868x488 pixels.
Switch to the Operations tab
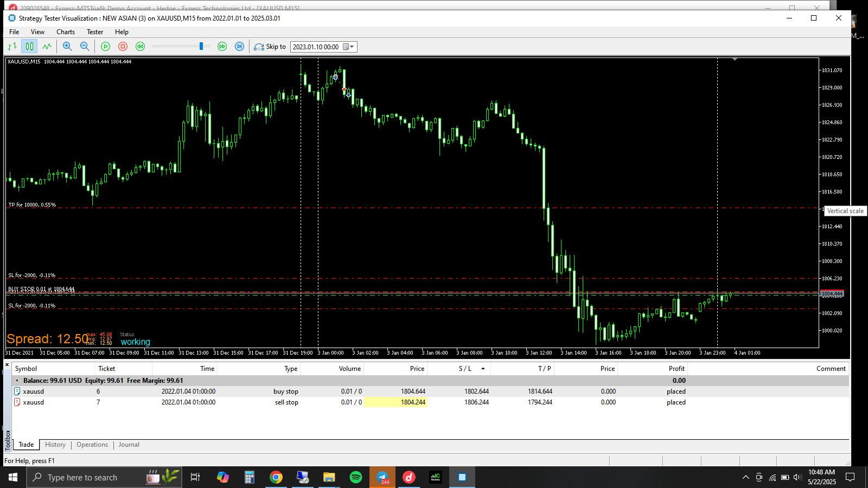pyautogui.click(x=92, y=445)
